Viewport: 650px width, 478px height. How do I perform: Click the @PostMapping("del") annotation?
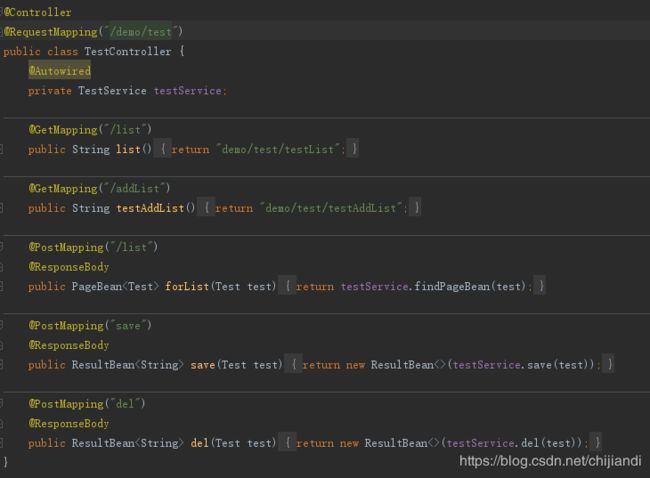point(87,404)
